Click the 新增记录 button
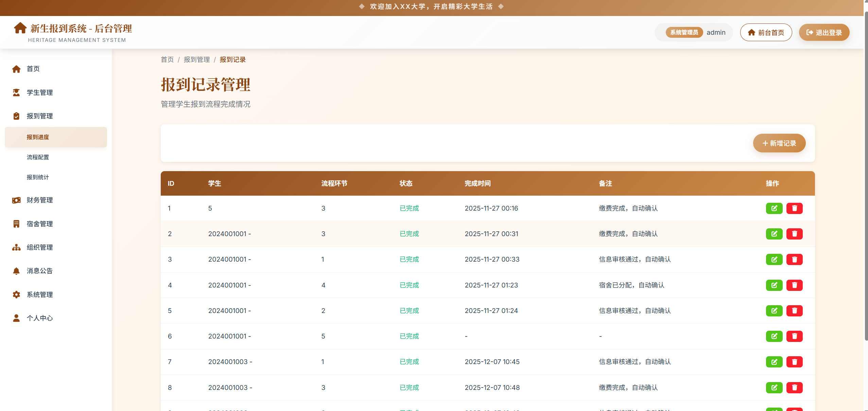The height and width of the screenshot is (411, 868). (x=779, y=143)
